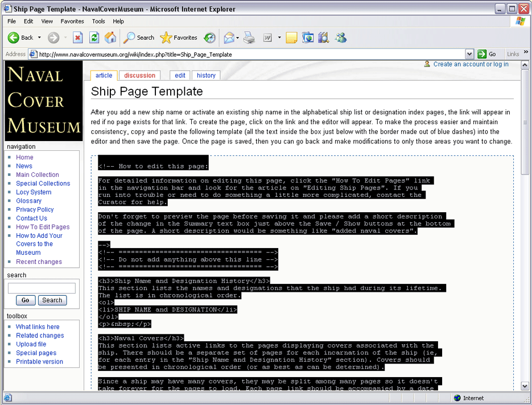Click the Print toolbar icon
This screenshot has height=405, width=532.
click(249, 38)
